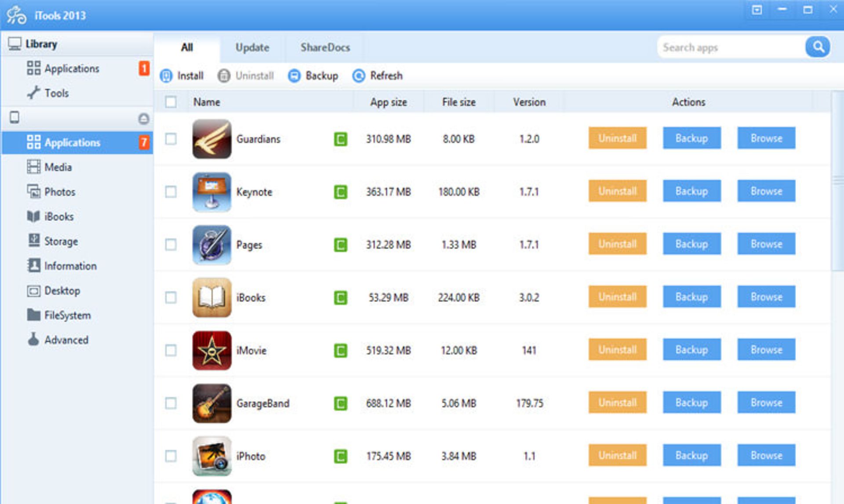Screen dimensions: 844x504
Task: Click the green badge next to GarageBand
Action: [x=340, y=403]
